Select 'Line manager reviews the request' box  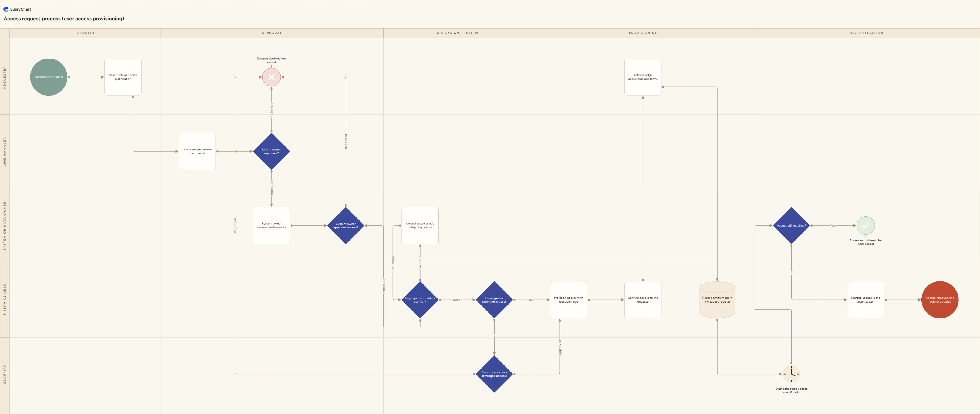click(x=197, y=151)
